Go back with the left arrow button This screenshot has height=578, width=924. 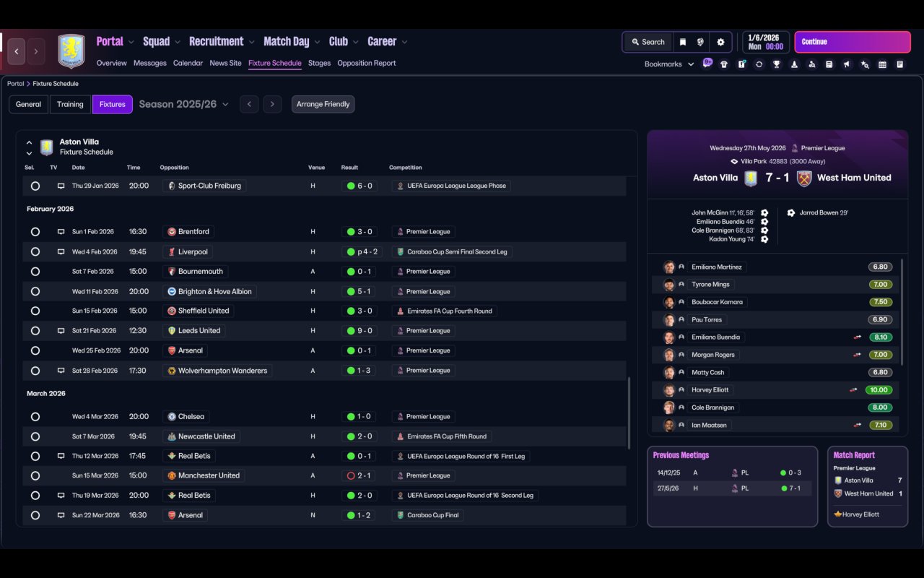pyautogui.click(x=17, y=51)
